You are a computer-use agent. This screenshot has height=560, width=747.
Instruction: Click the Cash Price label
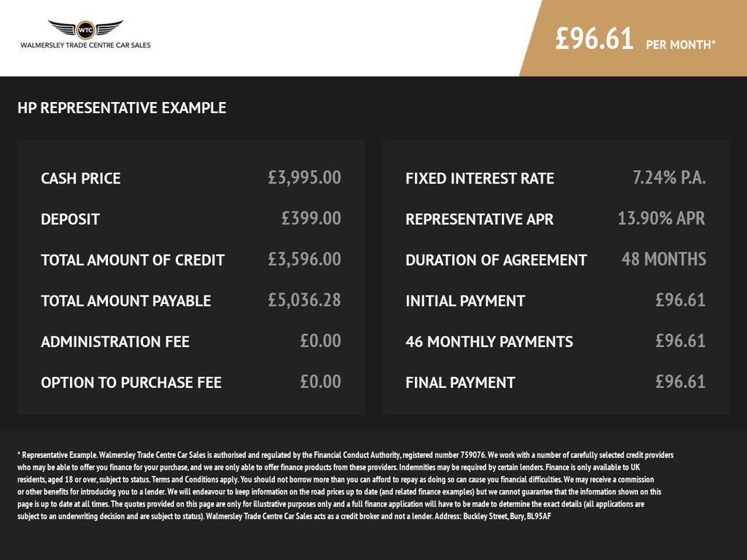coord(81,178)
